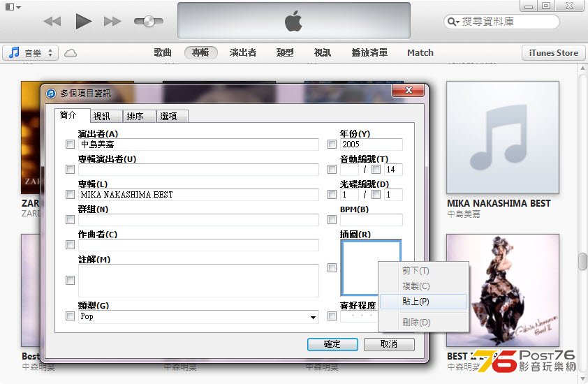
Task: Start playback with the play button
Action: click(83, 21)
